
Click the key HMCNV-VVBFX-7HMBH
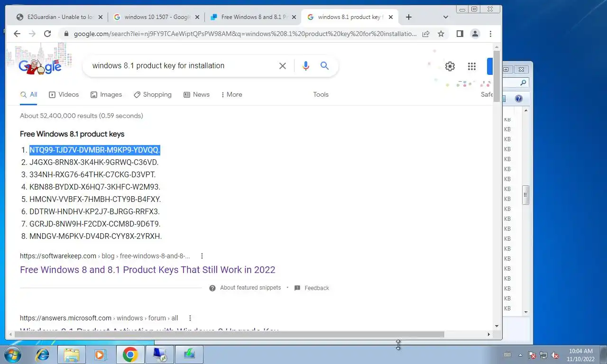pos(95,199)
